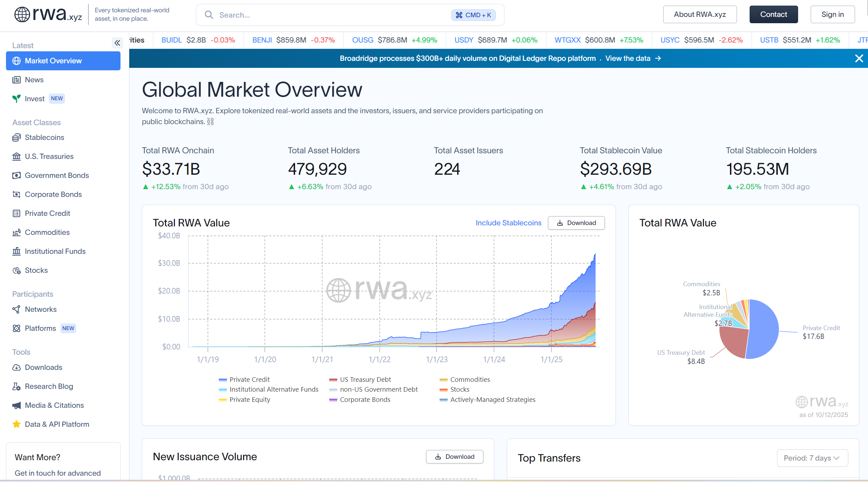Click the U.S. Treasuries bank icon
868x482 pixels.
(17, 156)
